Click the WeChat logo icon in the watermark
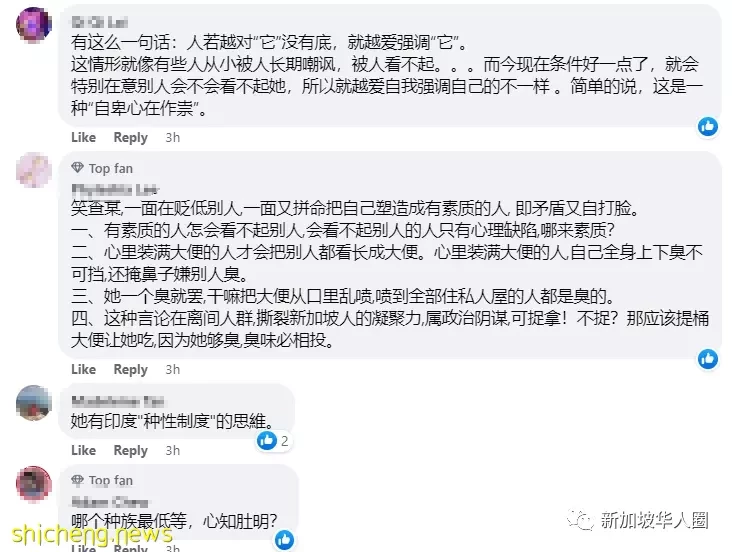Image resolution: width=732 pixels, height=552 pixels. 580,520
